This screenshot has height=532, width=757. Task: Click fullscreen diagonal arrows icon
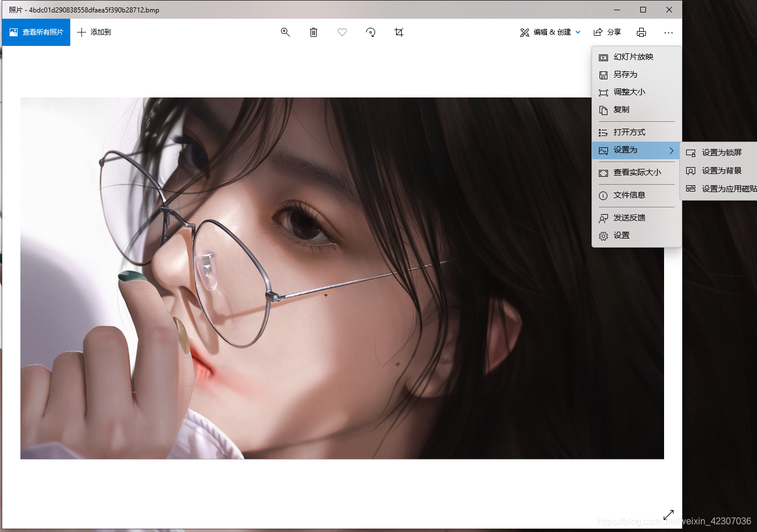click(669, 514)
